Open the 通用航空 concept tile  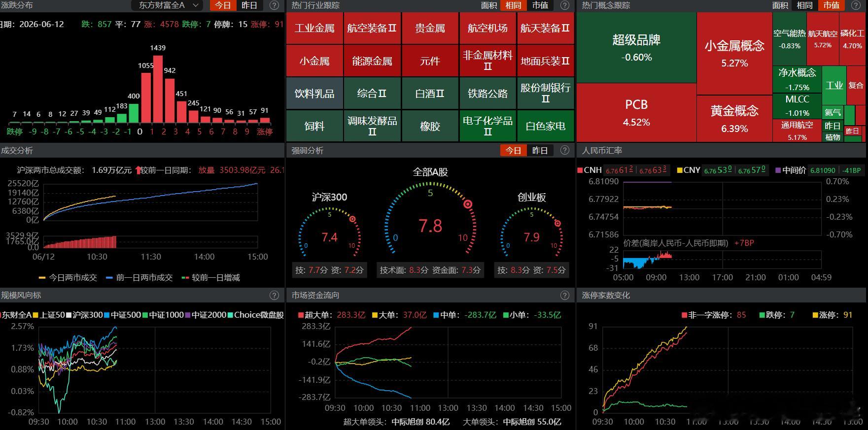pyautogui.click(x=797, y=131)
